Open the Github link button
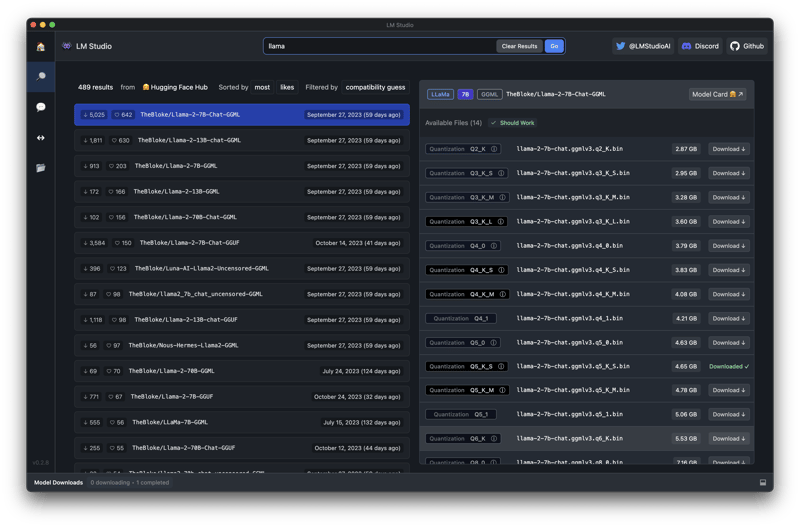Screen dimensions: 800x527 tap(747, 46)
